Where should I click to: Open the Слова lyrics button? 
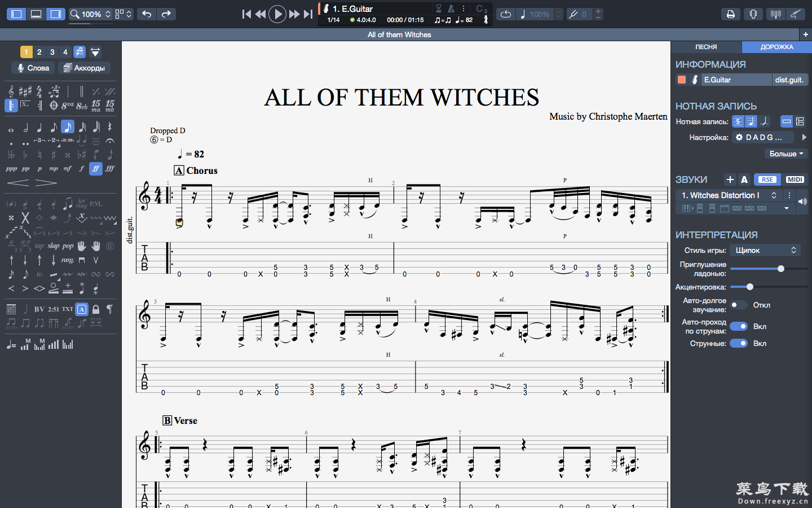coord(33,68)
